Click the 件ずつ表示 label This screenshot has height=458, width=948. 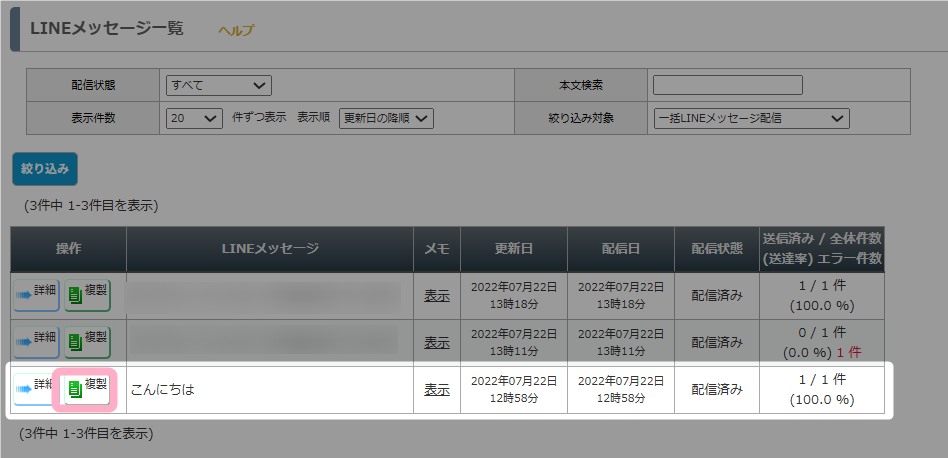click(259, 118)
